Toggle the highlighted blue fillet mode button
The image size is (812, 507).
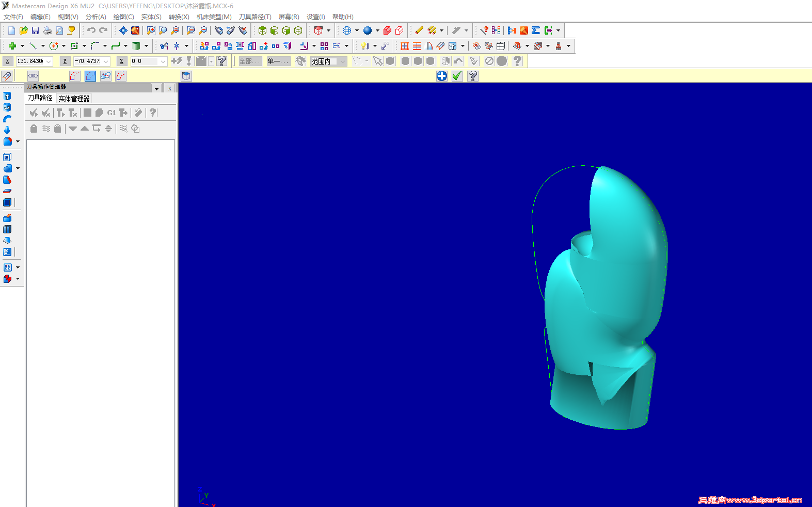[x=90, y=76]
